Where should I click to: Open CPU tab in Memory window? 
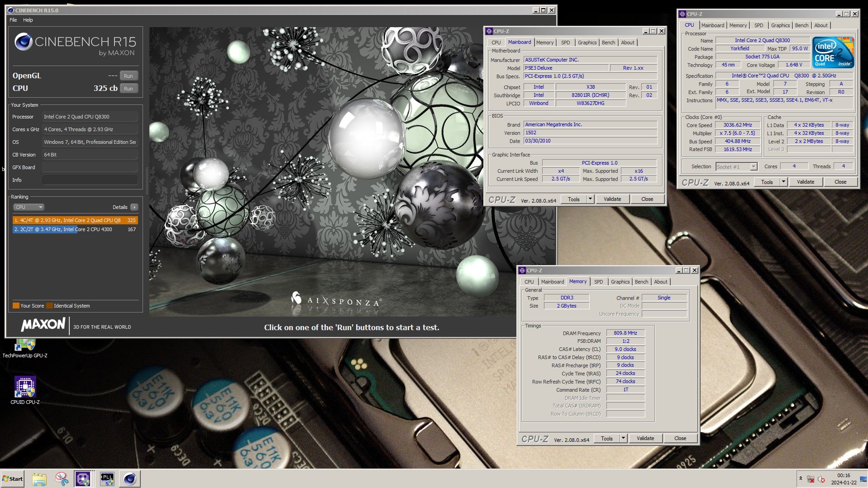tap(529, 282)
